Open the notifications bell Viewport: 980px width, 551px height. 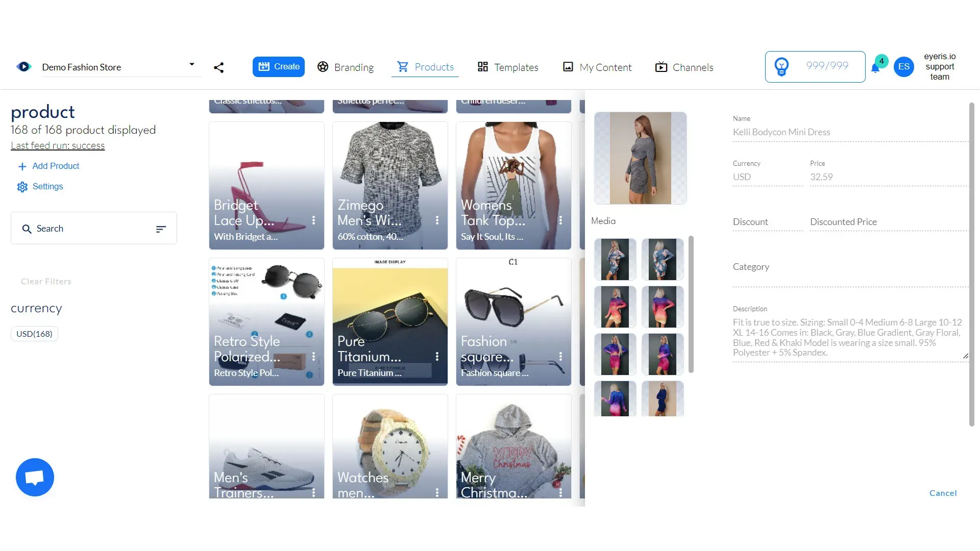pyautogui.click(x=875, y=68)
